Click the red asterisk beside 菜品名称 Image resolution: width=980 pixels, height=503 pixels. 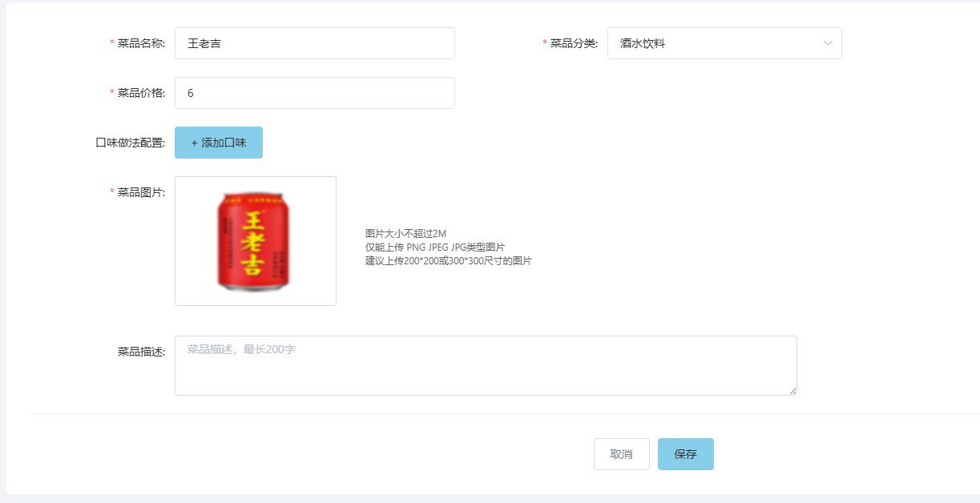click(112, 43)
